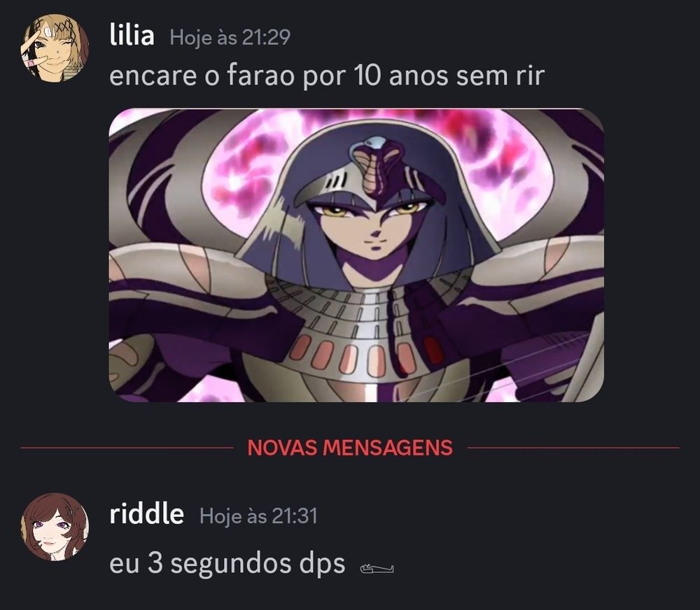Click the riddle username
Screen dimensions: 700x610
(146, 514)
